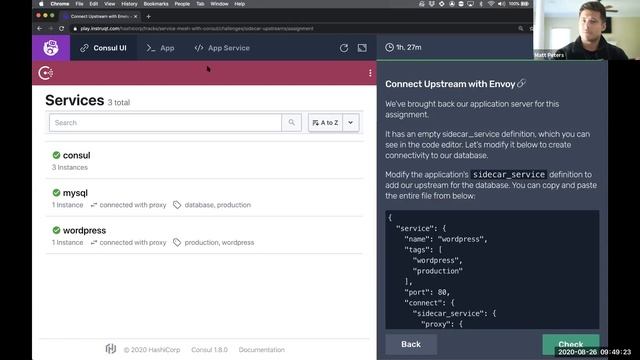640x360 pixels.
Task: Reload the page in Chrome
Action: tap(62, 29)
